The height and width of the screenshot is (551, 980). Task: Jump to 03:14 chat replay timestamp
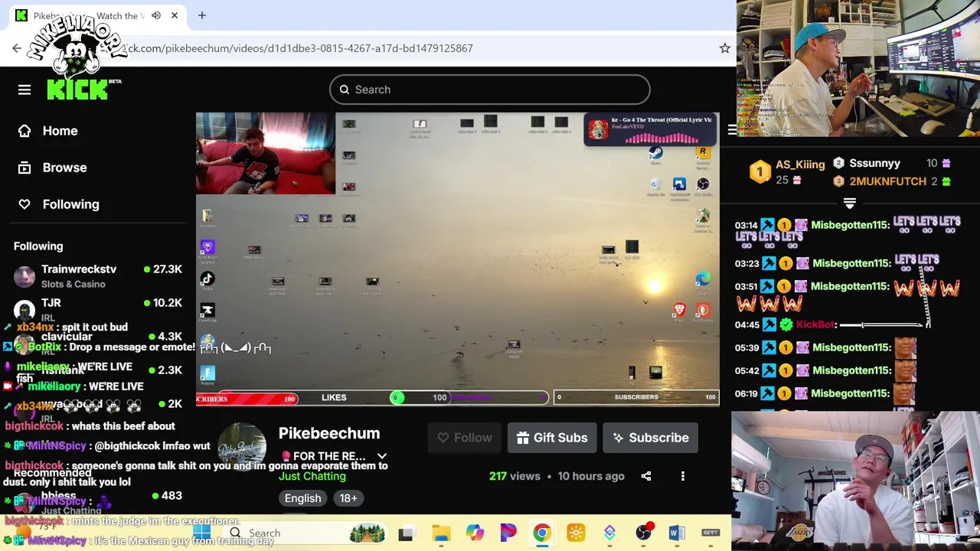tap(746, 225)
